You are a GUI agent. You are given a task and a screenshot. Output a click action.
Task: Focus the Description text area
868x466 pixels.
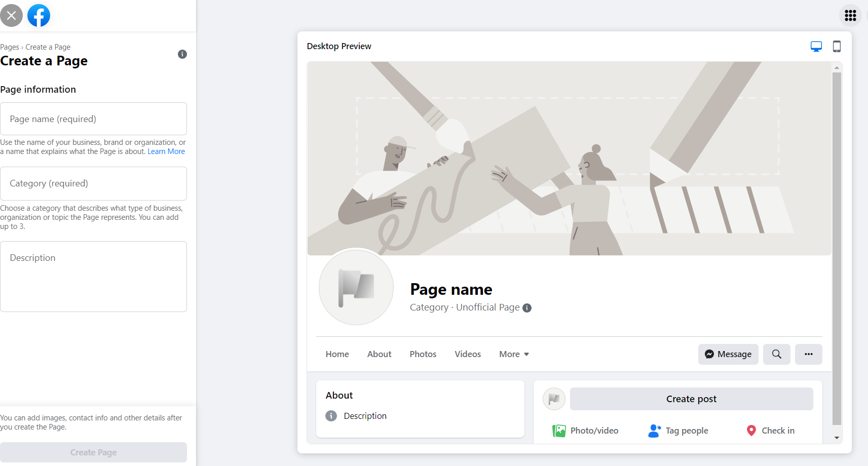(x=94, y=277)
